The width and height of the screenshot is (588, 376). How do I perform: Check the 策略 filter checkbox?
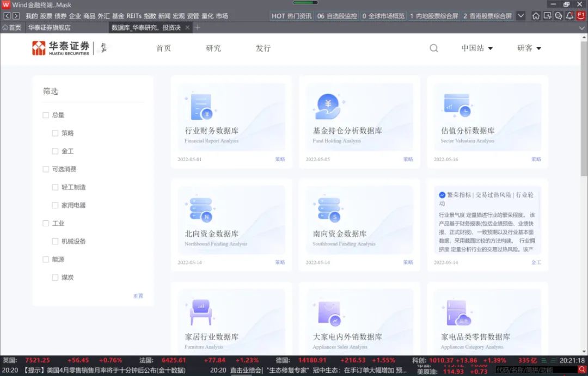coord(55,133)
